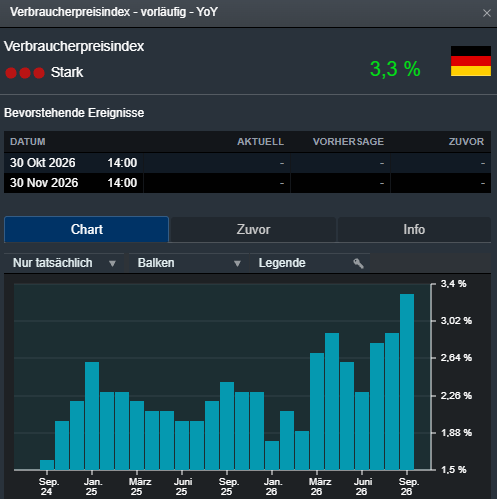This screenshot has height=499, width=497.
Task: Click the AKTUELL column header
Action: click(260, 142)
